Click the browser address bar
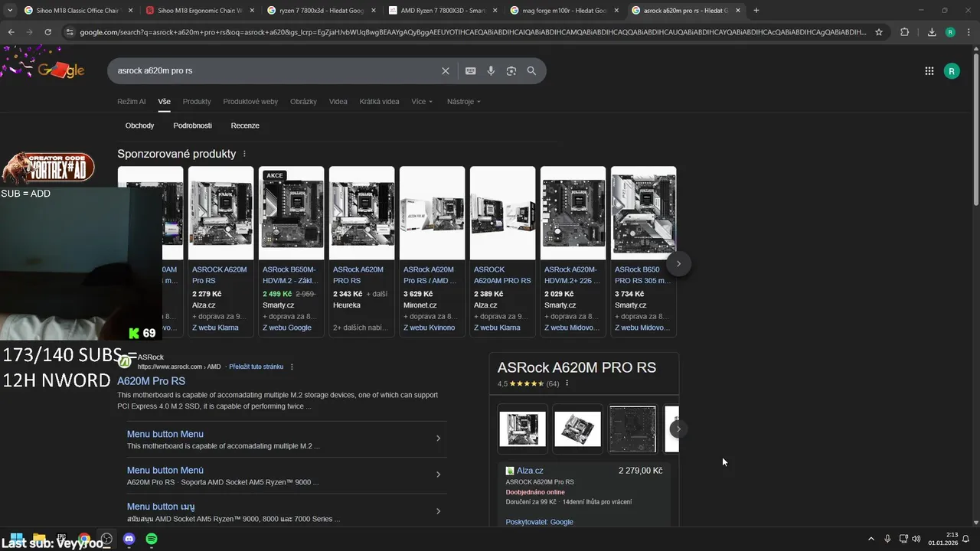 (473, 32)
